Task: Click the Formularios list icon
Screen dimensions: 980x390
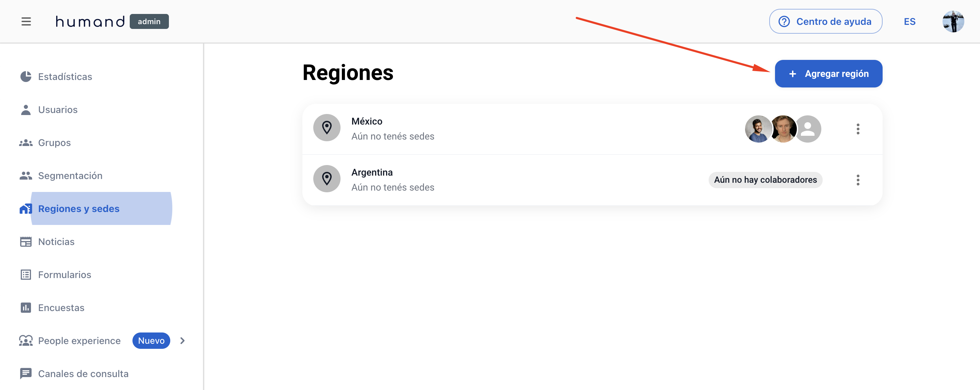Action: pyautogui.click(x=26, y=274)
